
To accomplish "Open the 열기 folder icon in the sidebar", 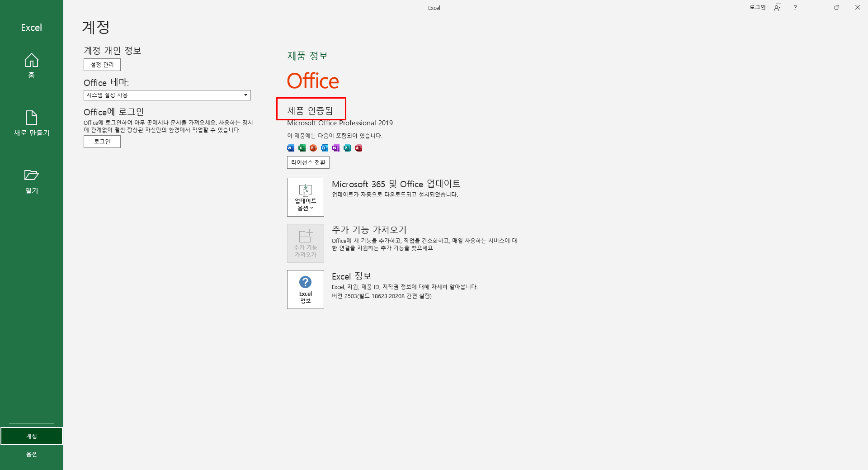I will 31,175.
